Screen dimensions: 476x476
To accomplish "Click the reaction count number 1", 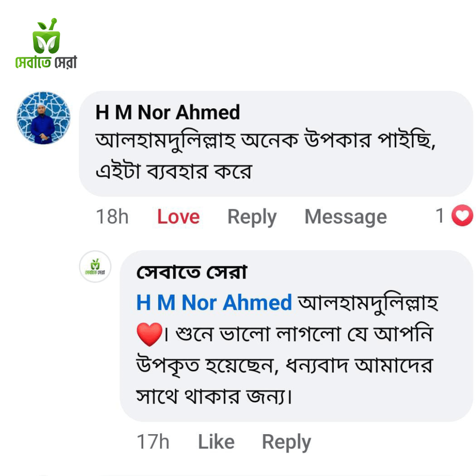I will 439,216.
